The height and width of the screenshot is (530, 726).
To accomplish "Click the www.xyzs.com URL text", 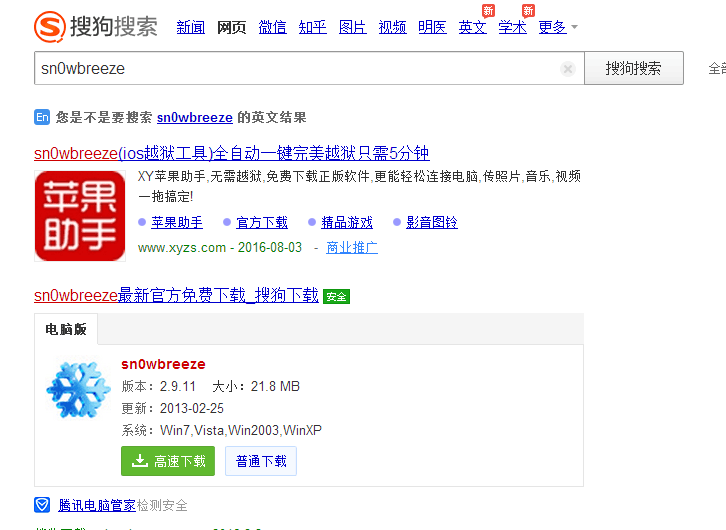I will tap(182, 248).
